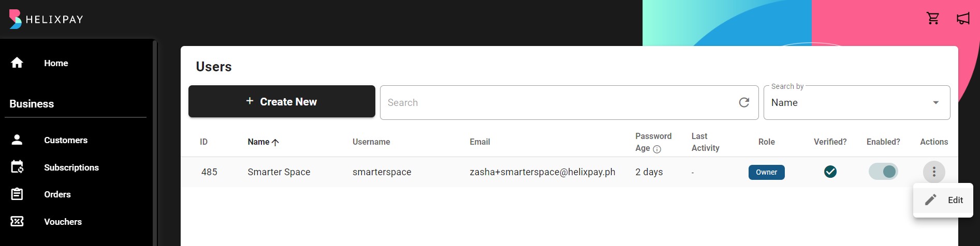Open Customers in sidebar
The width and height of the screenshot is (980, 246).
(66, 140)
